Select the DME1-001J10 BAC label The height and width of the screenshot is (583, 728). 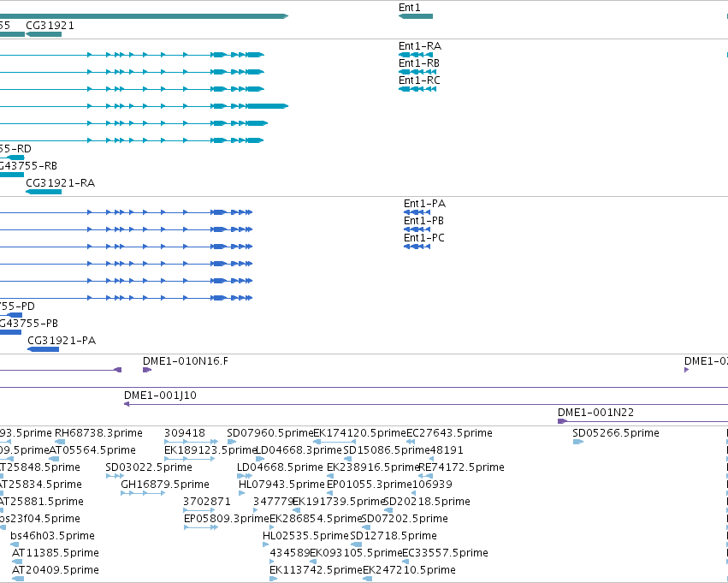click(x=160, y=396)
